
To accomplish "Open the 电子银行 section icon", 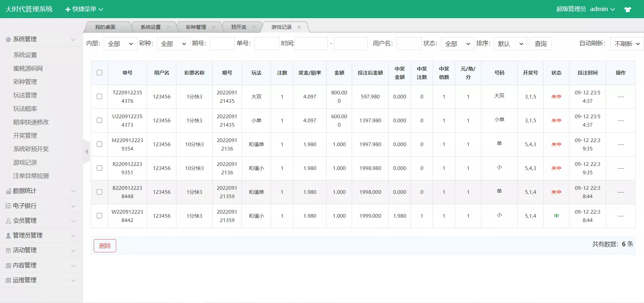I will pyautogui.click(x=8, y=206).
